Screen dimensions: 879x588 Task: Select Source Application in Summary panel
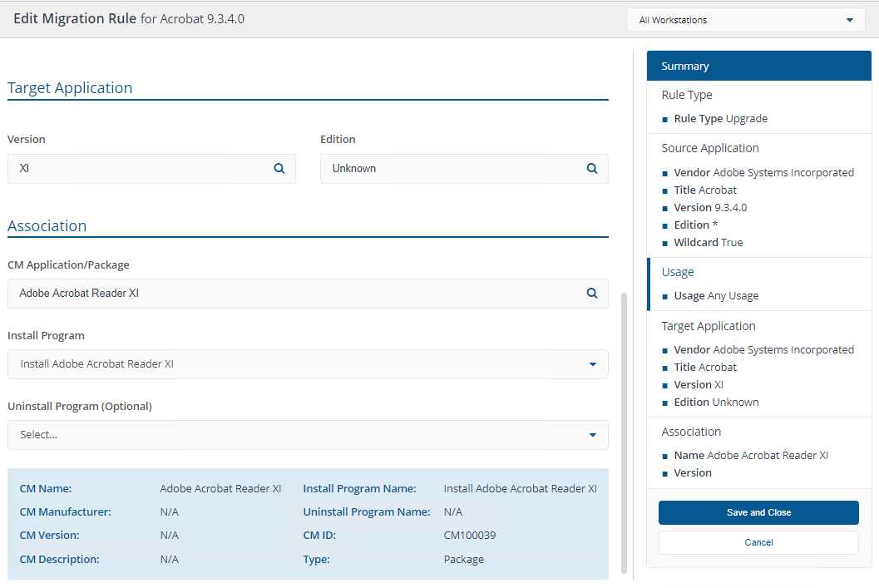(710, 148)
